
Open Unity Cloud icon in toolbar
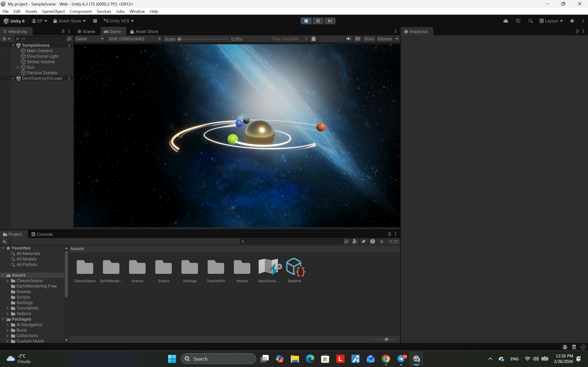click(506, 21)
